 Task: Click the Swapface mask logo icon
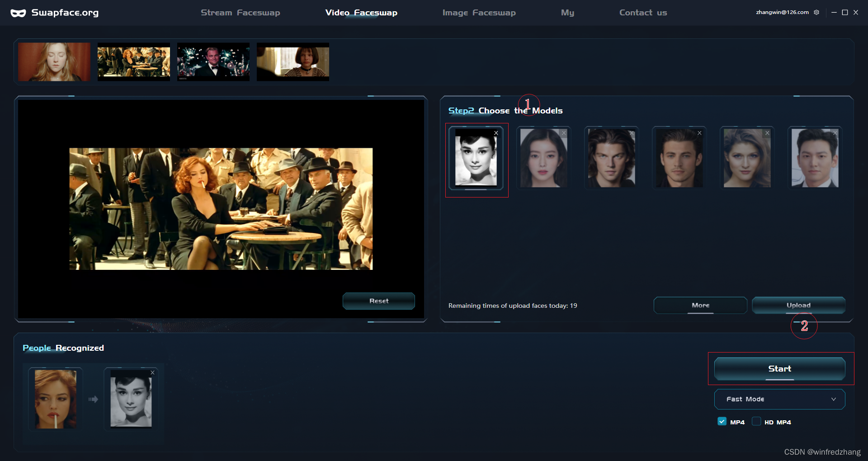(18, 13)
